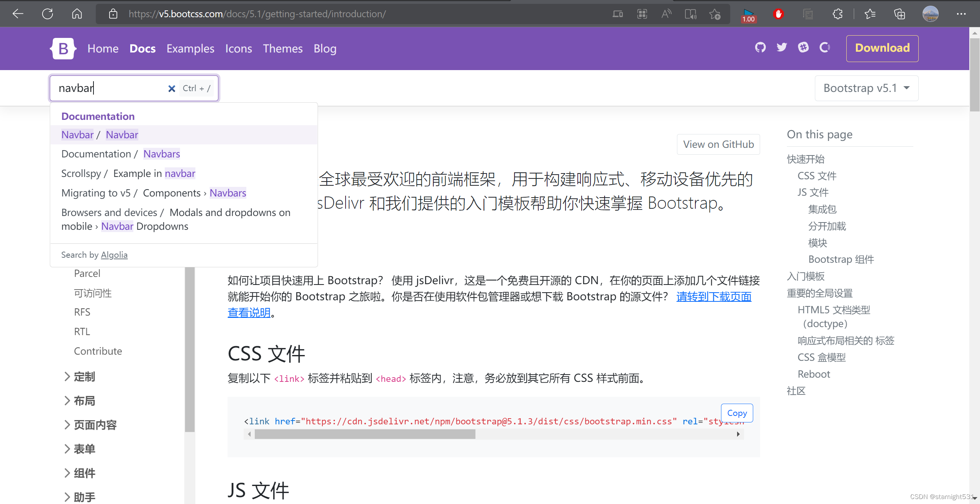The height and width of the screenshot is (504, 980).
Task: Expand the 定制 sidebar section
Action: click(x=84, y=377)
